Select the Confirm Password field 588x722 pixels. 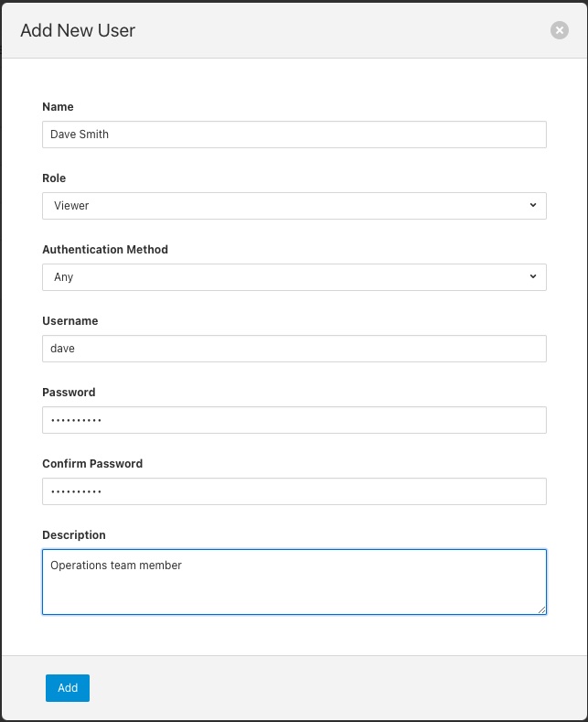click(x=294, y=491)
